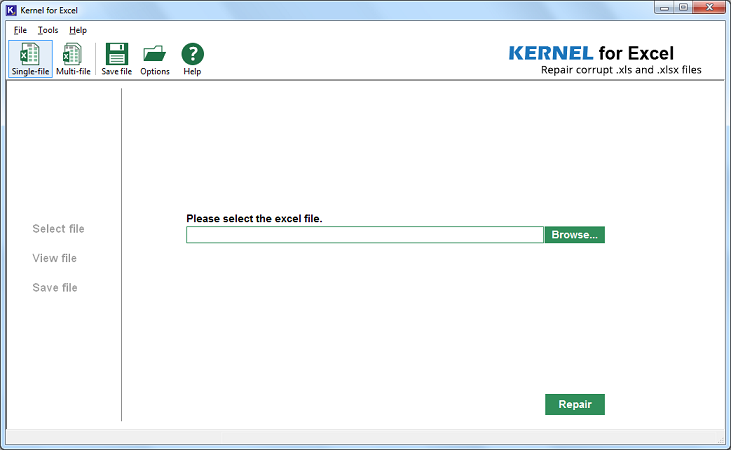Open the Options folder icon
The image size is (731, 450).
point(154,59)
